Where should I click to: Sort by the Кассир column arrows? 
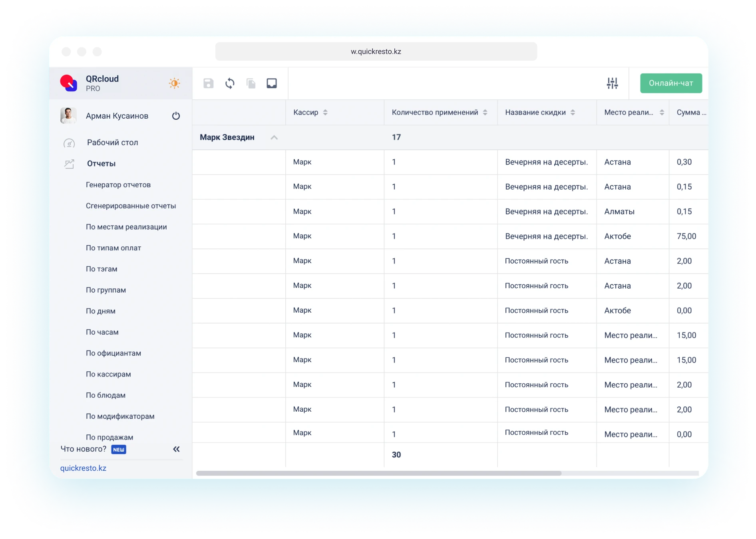point(325,113)
